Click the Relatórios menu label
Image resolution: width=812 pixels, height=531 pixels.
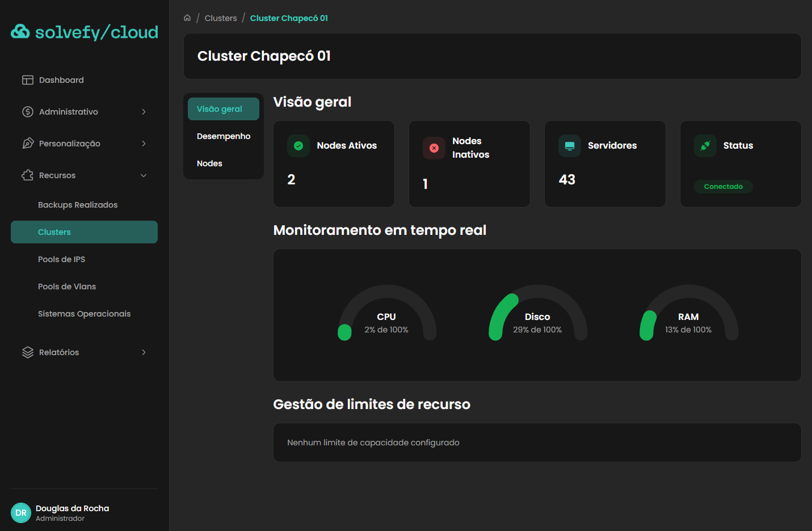(59, 352)
